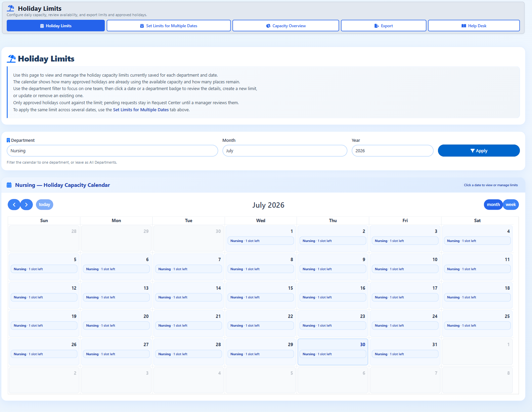Go to the previous month with the left chevron
Image resolution: width=532 pixels, height=412 pixels.
tap(14, 205)
